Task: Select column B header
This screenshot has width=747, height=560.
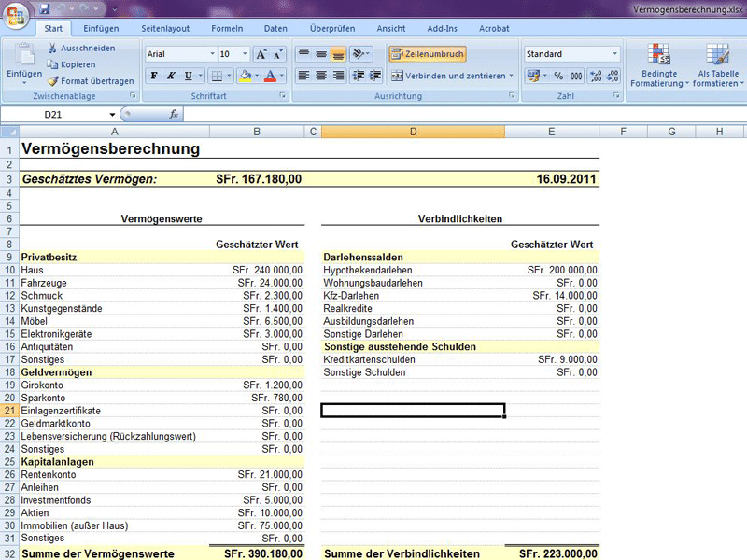Action: (257, 132)
